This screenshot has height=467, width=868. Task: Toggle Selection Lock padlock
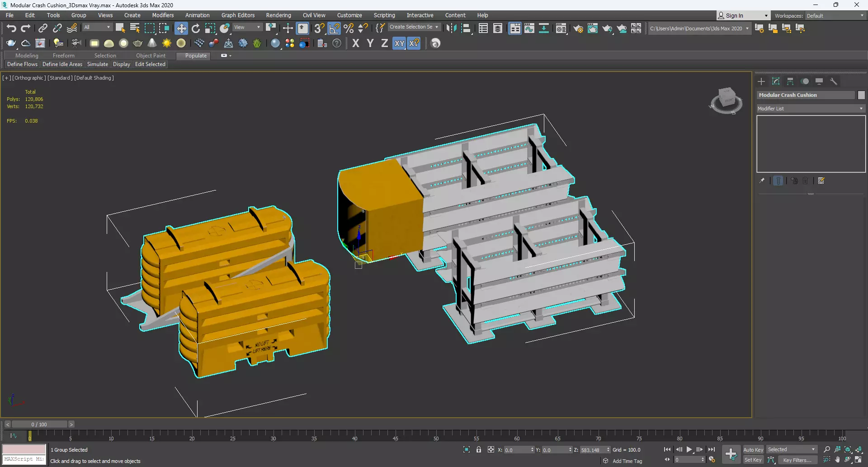pos(479,449)
